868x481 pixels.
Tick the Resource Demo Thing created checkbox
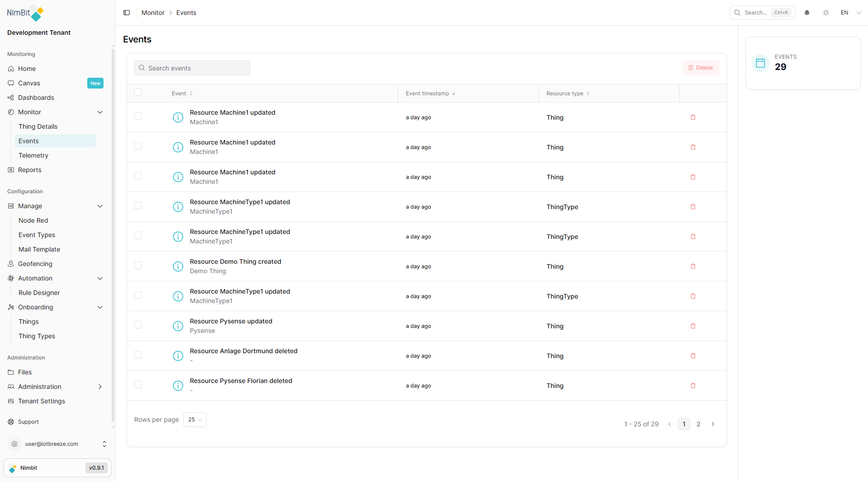(x=138, y=266)
